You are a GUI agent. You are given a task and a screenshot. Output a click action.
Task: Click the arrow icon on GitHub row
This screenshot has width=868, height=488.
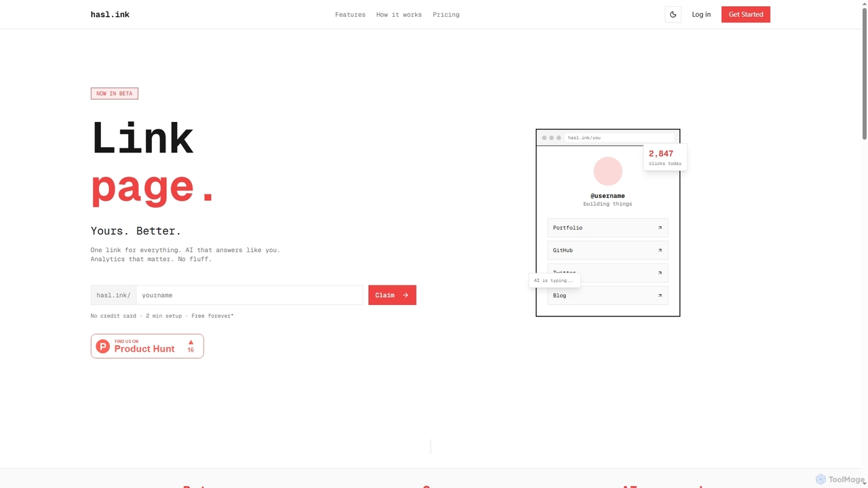[x=660, y=250]
